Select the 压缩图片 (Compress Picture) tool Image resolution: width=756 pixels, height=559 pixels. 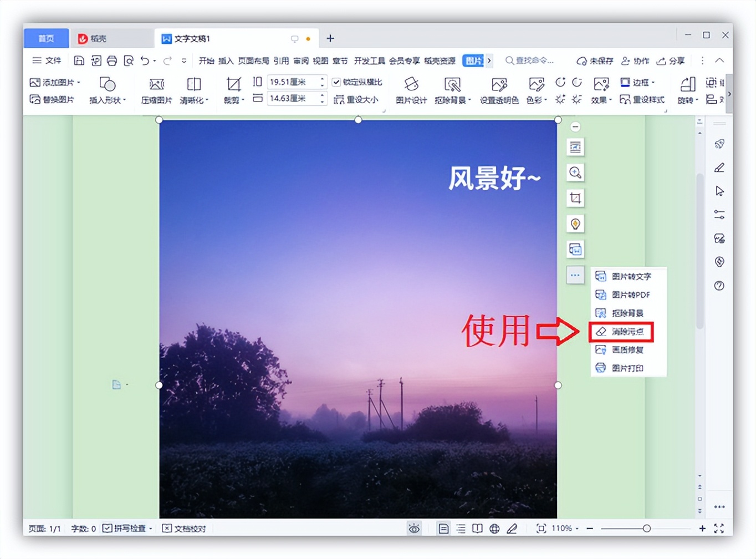pos(157,90)
